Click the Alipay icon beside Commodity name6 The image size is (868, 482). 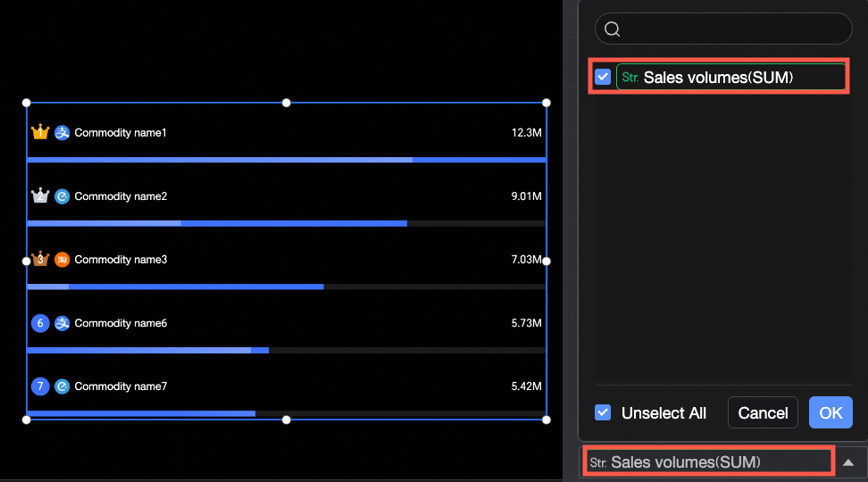pyautogui.click(x=62, y=323)
